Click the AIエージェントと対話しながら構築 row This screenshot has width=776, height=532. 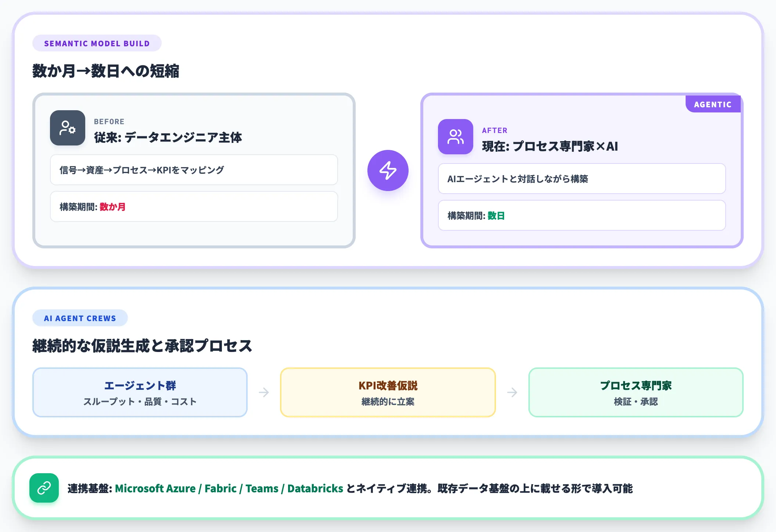coord(582,179)
